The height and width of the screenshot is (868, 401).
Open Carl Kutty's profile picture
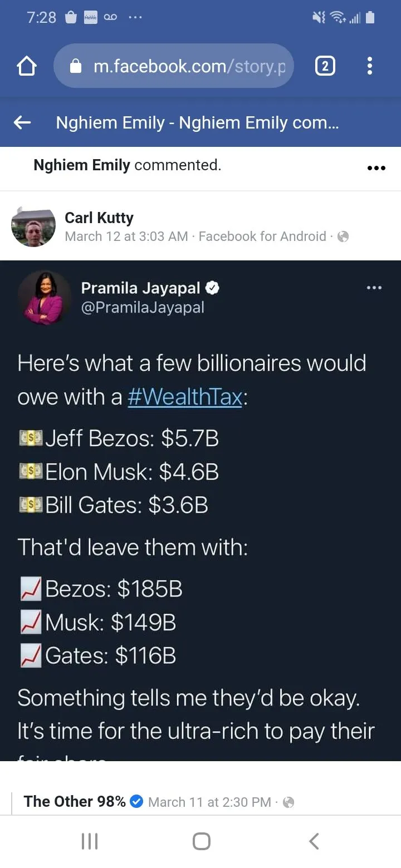[33, 226]
